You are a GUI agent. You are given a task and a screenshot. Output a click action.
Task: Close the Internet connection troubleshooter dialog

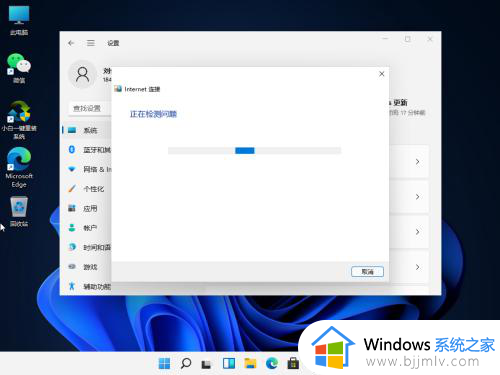382,74
